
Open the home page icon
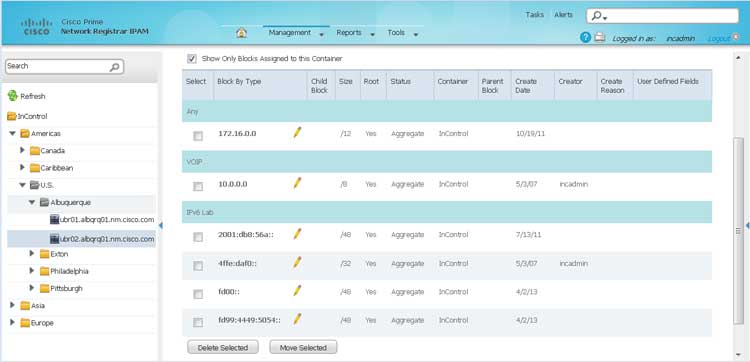point(242,33)
